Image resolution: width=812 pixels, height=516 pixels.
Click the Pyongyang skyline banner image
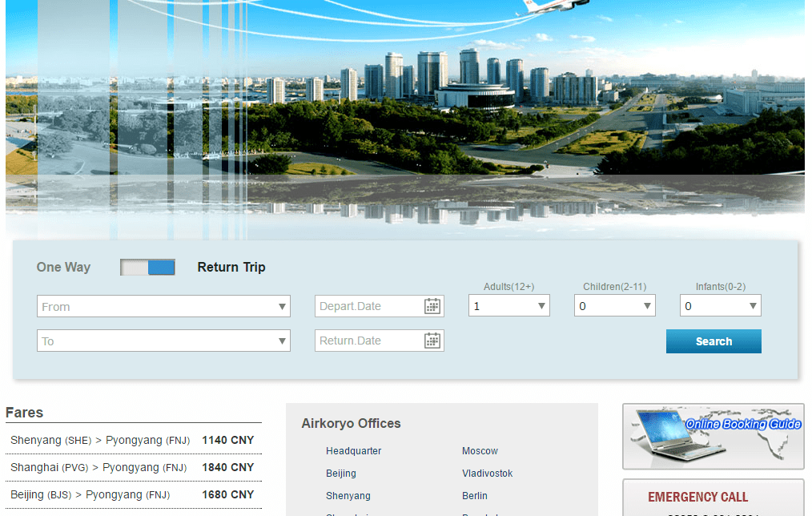pyautogui.click(x=405, y=119)
